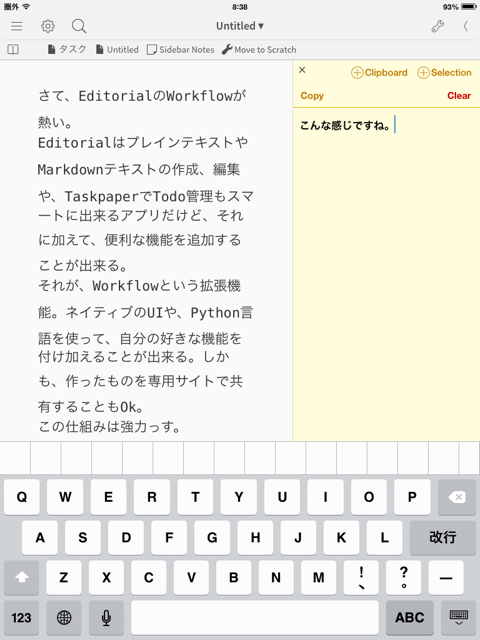Image resolution: width=480 pixels, height=640 pixels.
Task: Tap the magnifier search icon
Action: [x=79, y=26]
